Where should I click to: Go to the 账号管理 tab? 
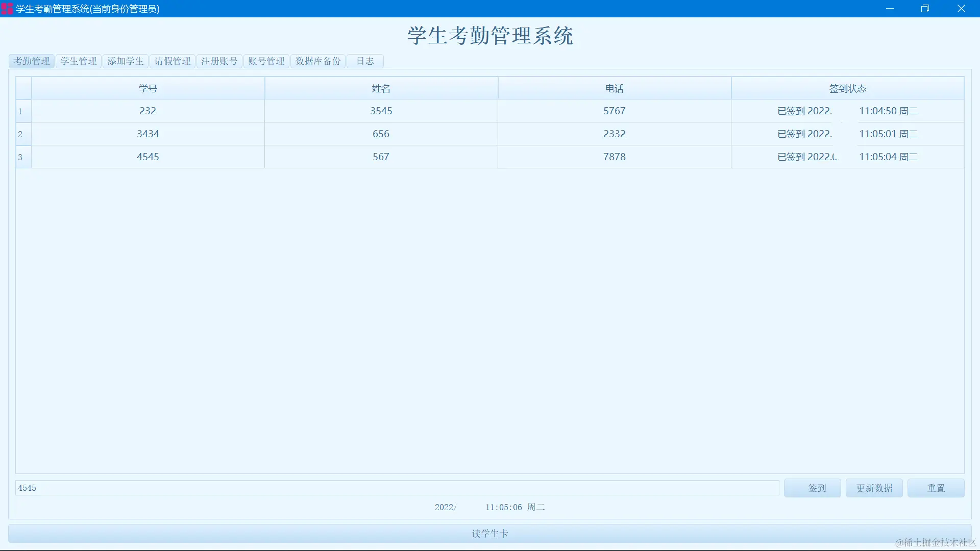266,61
